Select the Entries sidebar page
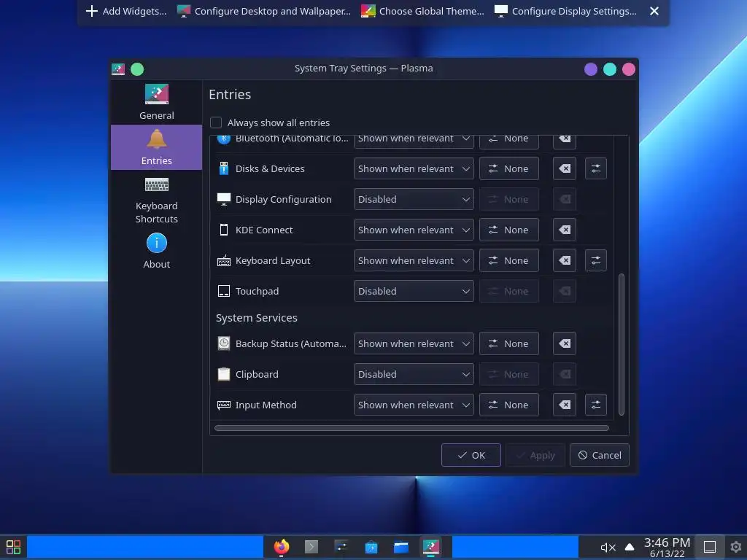 [x=156, y=147]
